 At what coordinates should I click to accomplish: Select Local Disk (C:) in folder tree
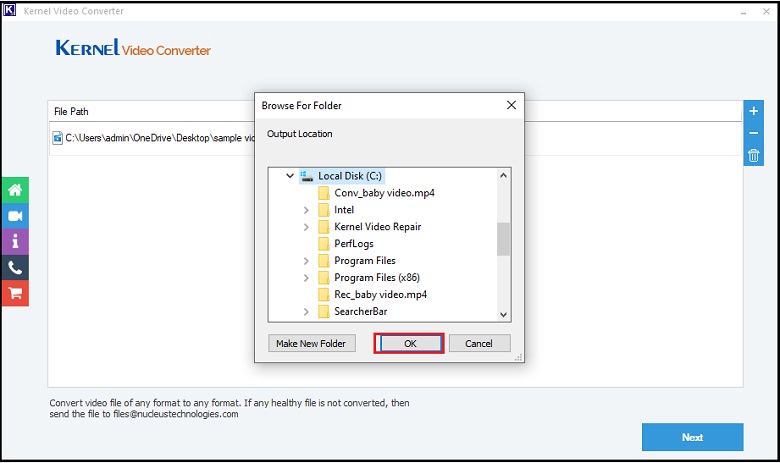pyautogui.click(x=350, y=176)
